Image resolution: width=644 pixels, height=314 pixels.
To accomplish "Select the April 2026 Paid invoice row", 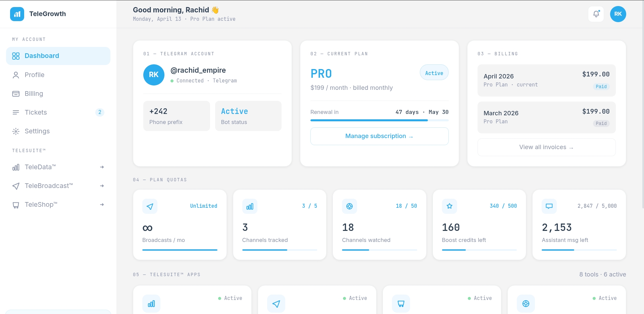I will pos(546,80).
